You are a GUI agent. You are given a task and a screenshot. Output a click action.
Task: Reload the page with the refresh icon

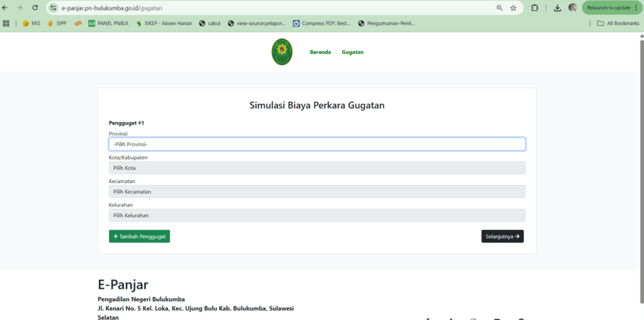[x=35, y=7]
